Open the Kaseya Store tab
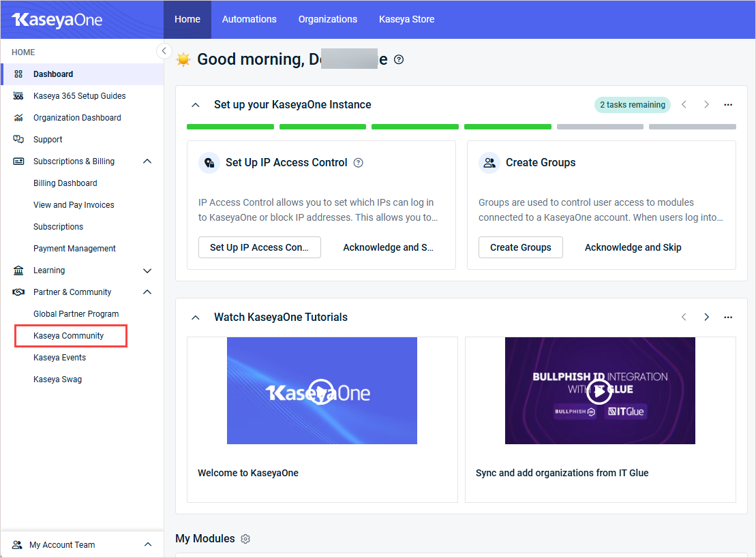The height and width of the screenshot is (558, 756). tap(406, 19)
